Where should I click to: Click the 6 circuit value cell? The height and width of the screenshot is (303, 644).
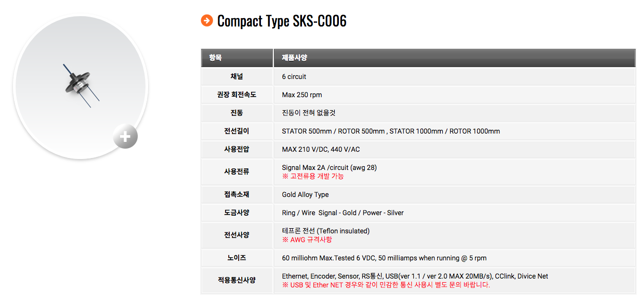pos(294,76)
